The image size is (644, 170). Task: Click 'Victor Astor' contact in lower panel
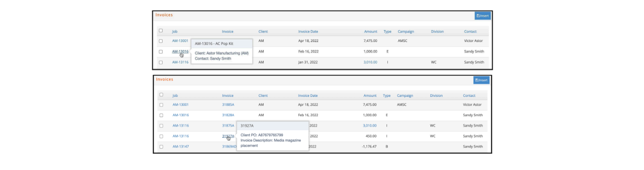[x=473, y=105]
